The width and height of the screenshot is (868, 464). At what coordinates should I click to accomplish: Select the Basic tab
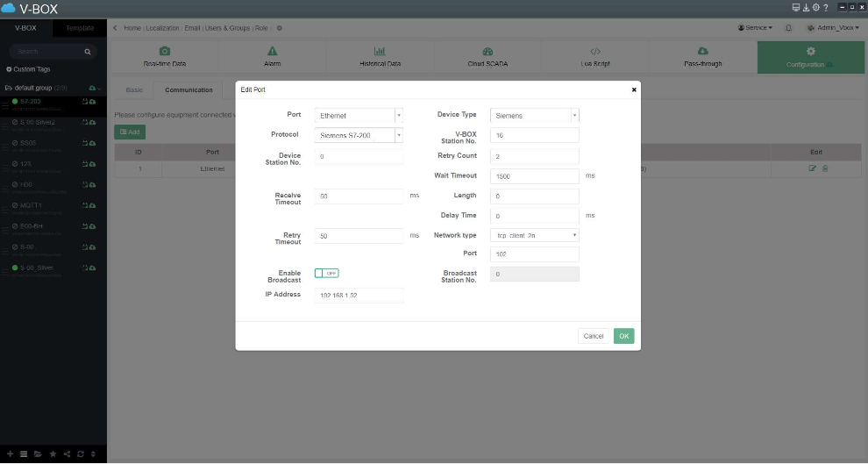[x=134, y=89]
